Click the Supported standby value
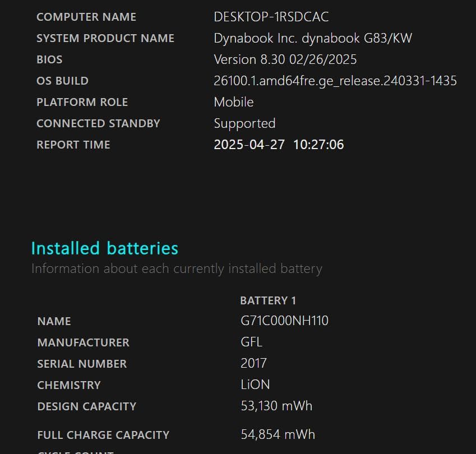 tap(244, 123)
